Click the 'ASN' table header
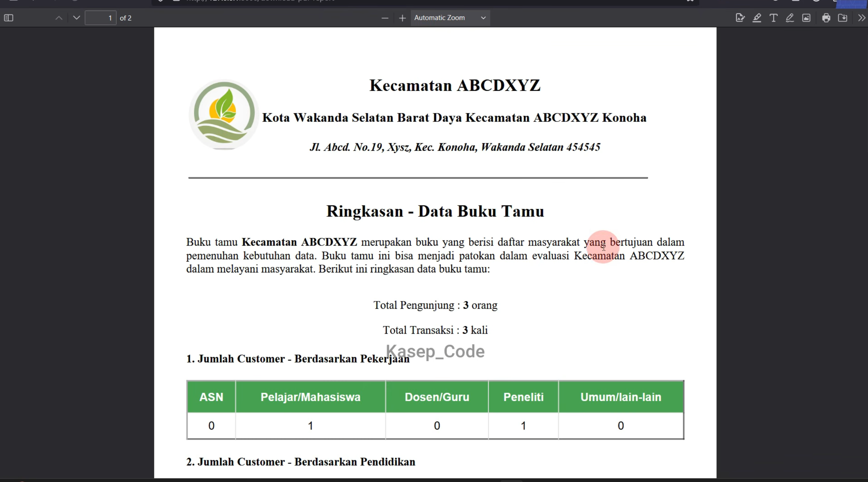Image resolution: width=868 pixels, height=482 pixels. (211, 397)
